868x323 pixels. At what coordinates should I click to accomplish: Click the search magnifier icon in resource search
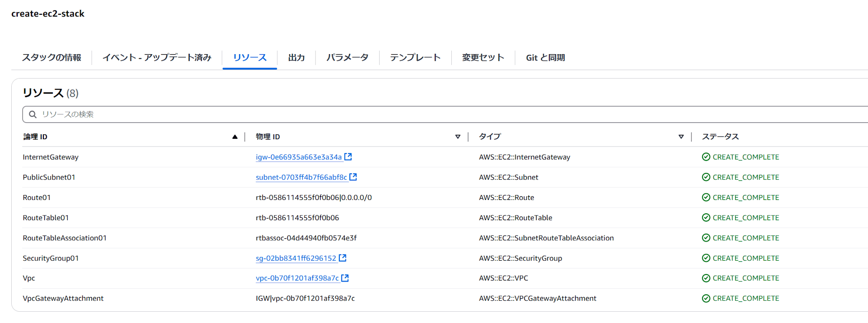[33, 114]
